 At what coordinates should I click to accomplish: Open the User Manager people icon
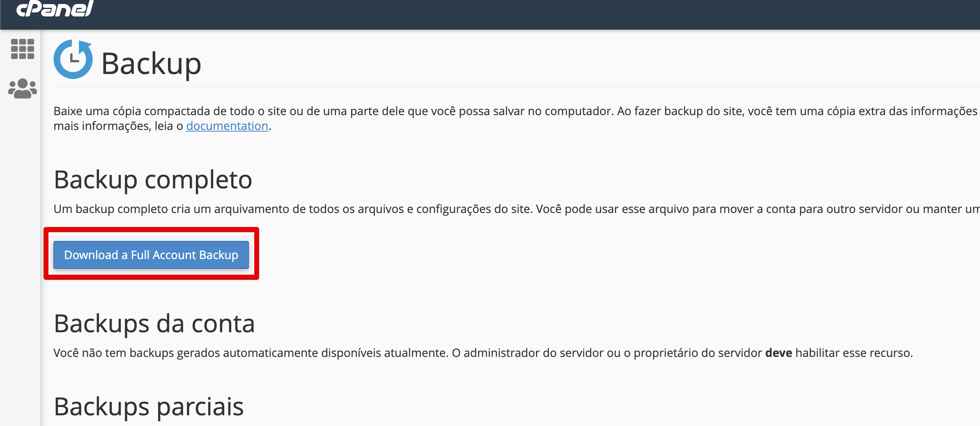23,88
